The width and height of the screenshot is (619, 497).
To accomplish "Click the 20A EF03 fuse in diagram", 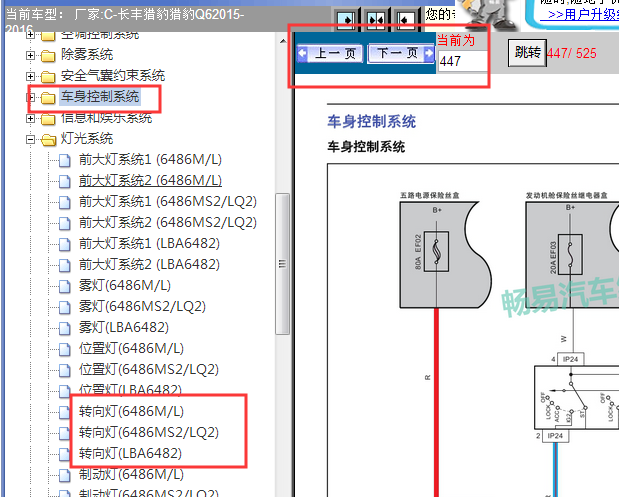I will 570,255.
